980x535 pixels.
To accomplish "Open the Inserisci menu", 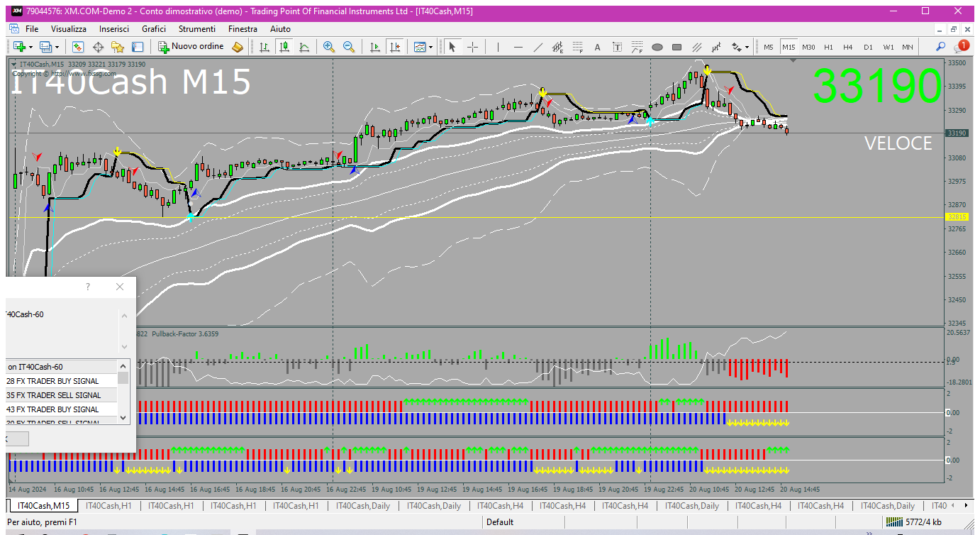I will coord(114,29).
